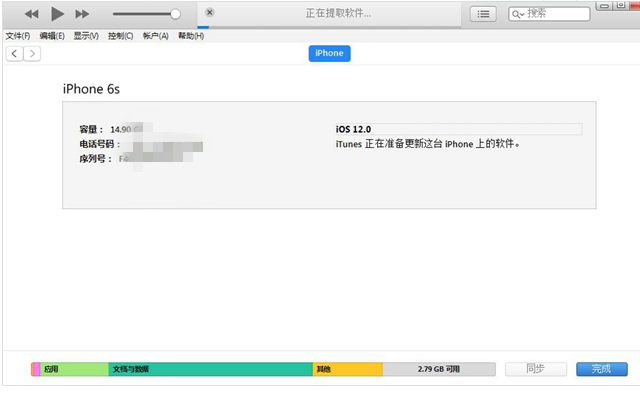Open the 帮助(H) menu
Screen dimensions: 640x403
(190, 36)
